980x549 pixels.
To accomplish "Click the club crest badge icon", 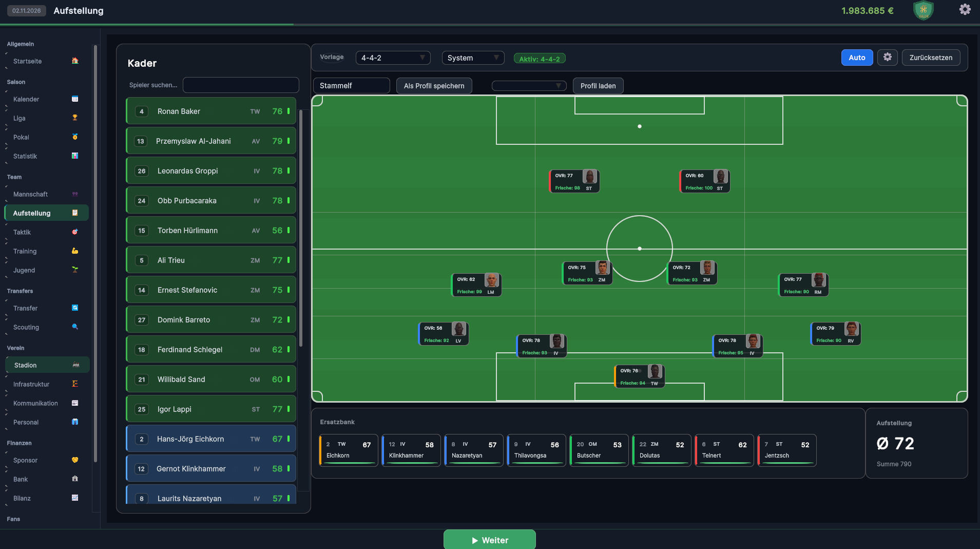I will click(x=924, y=10).
